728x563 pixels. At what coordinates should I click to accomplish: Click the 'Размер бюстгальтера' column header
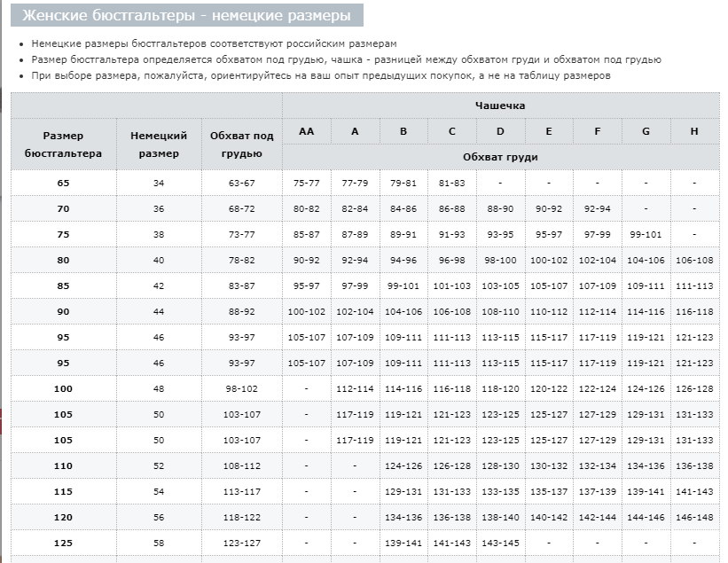(x=63, y=145)
